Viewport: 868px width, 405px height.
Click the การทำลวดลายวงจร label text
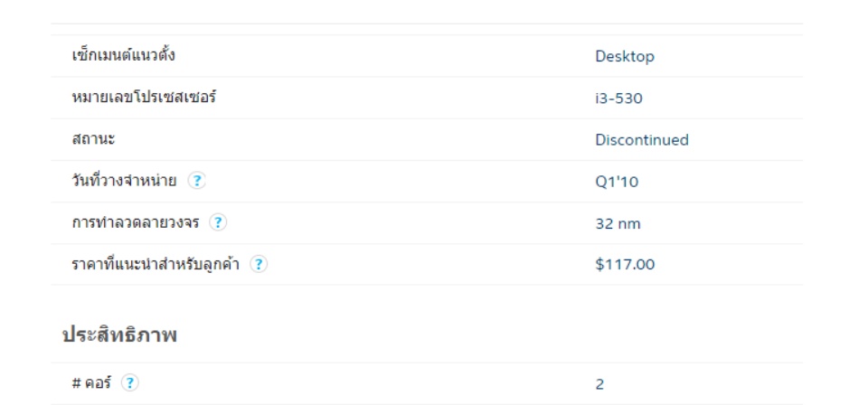pos(136,222)
